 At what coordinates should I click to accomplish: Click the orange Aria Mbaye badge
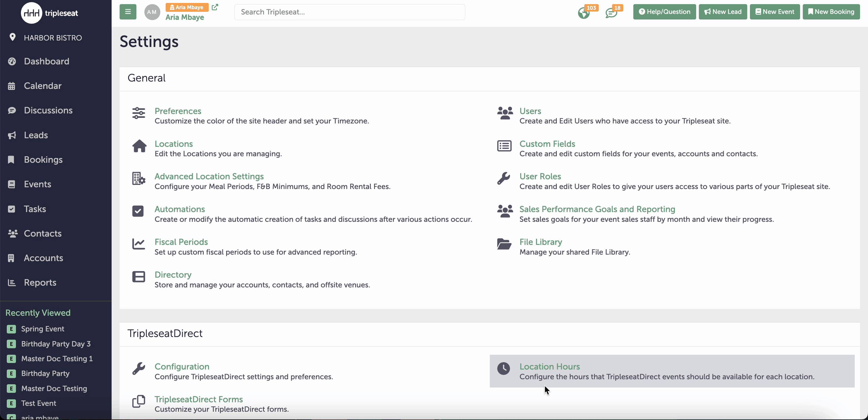tap(187, 7)
